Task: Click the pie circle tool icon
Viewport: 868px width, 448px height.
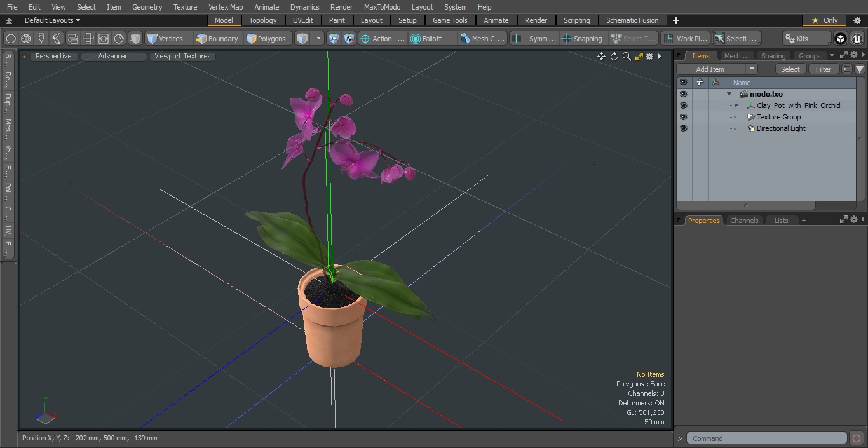Action: click(119, 39)
